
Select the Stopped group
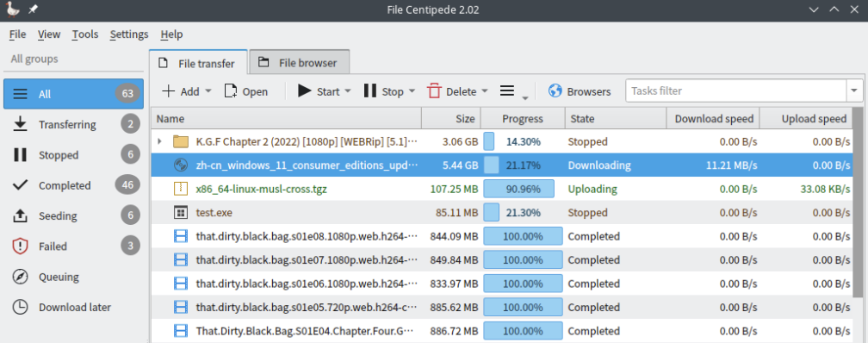[x=74, y=154]
